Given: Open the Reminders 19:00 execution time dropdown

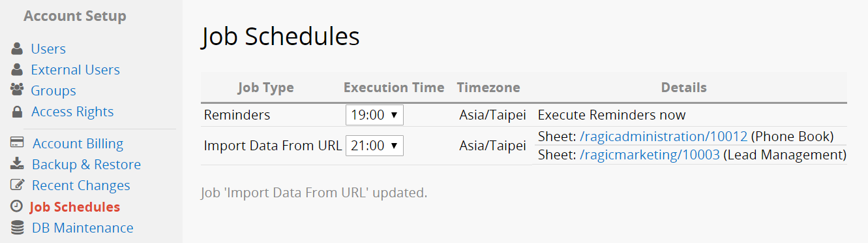Looking at the screenshot, I should pyautogui.click(x=374, y=115).
